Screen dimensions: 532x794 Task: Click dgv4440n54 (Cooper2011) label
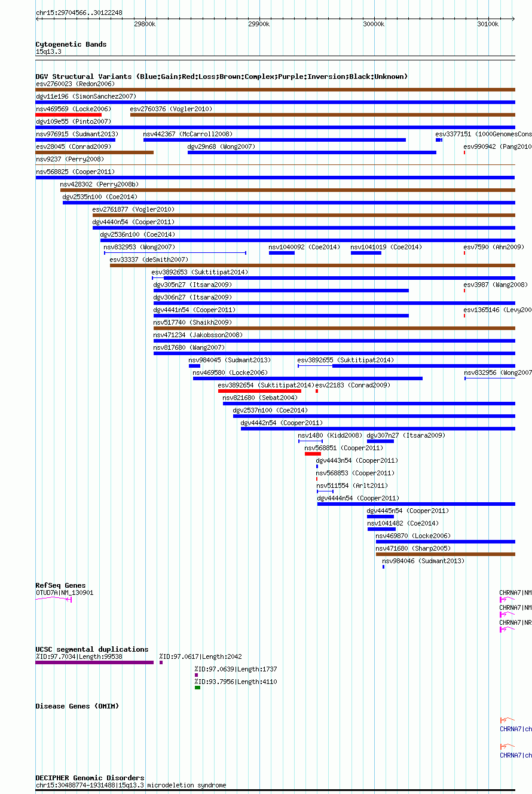click(x=133, y=222)
